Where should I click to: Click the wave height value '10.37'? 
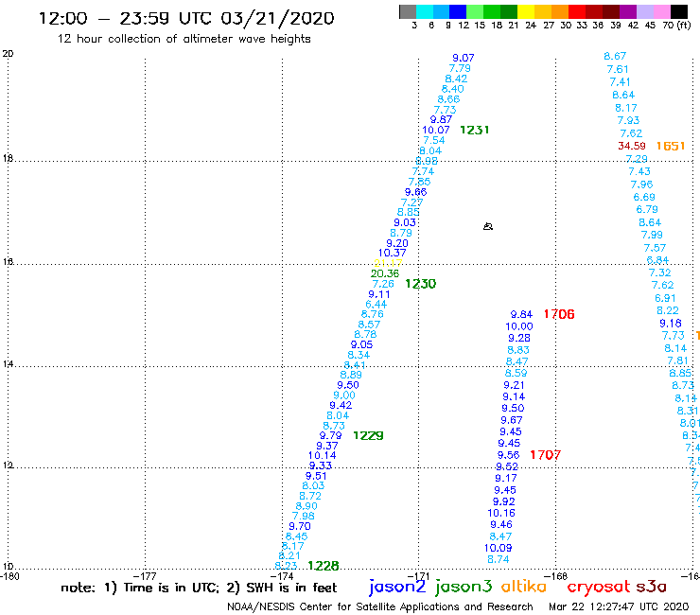pyautogui.click(x=393, y=253)
